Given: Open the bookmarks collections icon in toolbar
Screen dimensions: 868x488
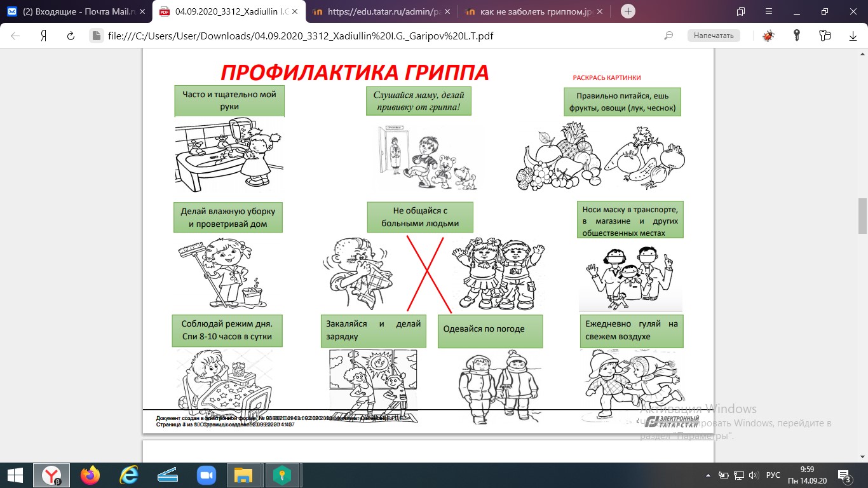Looking at the screenshot, I should [825, 36].
